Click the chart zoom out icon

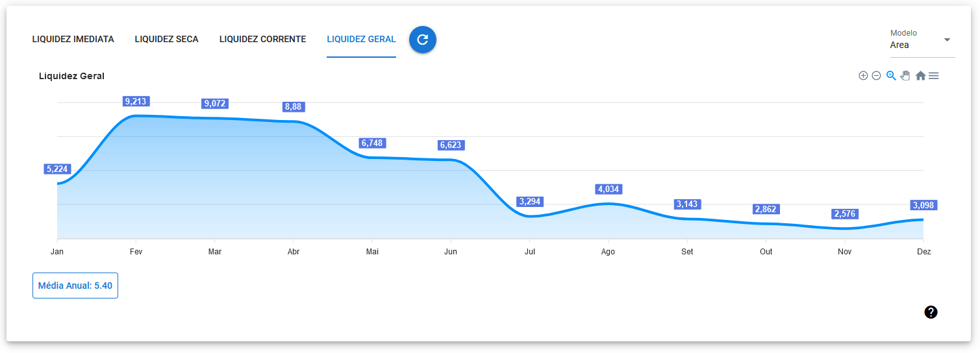[x=876, y=76]
